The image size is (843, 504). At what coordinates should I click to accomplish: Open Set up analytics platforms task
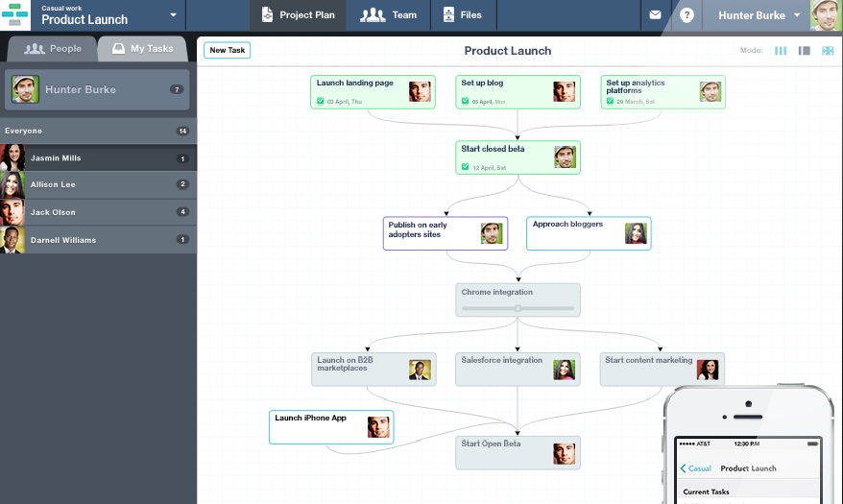tap(662, 92)
